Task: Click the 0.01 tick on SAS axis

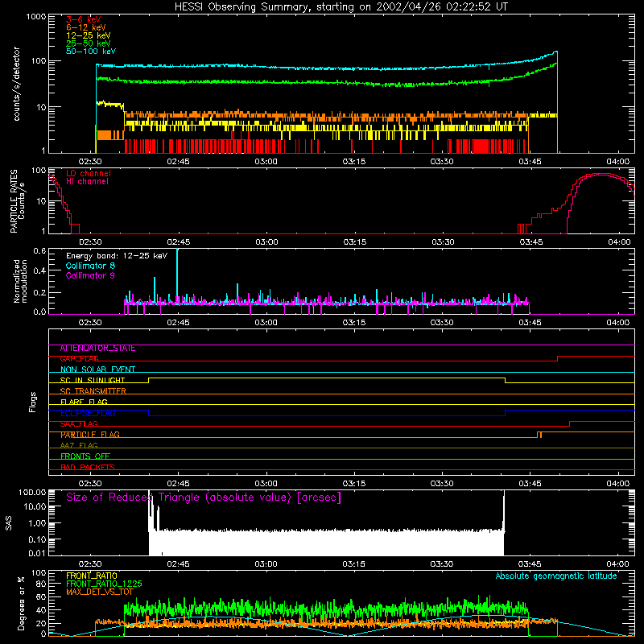Action: pyautogui.click(x=37, y=553)
